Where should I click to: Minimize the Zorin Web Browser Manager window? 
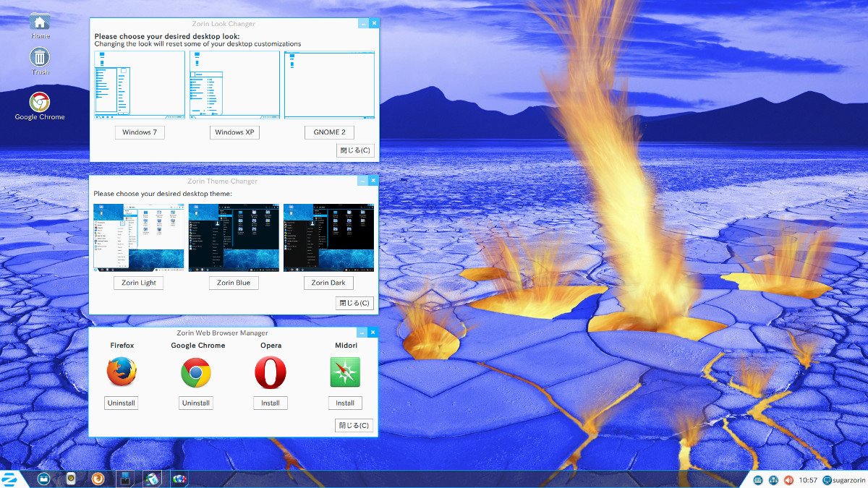click(x=363, y=332)
